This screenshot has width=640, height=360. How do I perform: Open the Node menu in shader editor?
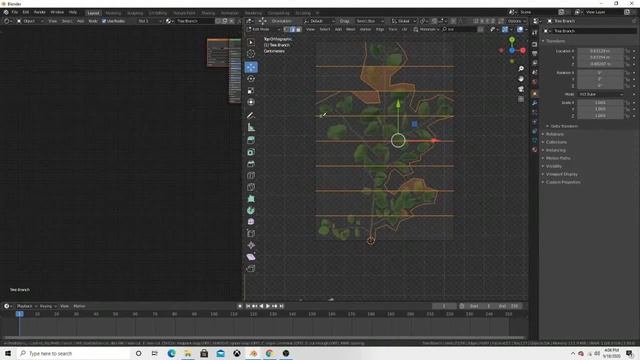[93, 21]
